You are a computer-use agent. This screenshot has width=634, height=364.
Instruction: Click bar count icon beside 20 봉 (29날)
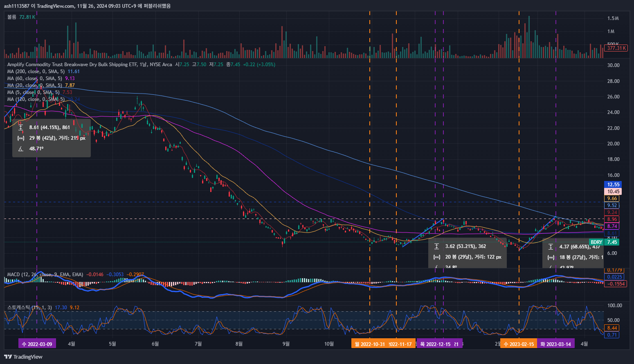click(x=437, y=257)
